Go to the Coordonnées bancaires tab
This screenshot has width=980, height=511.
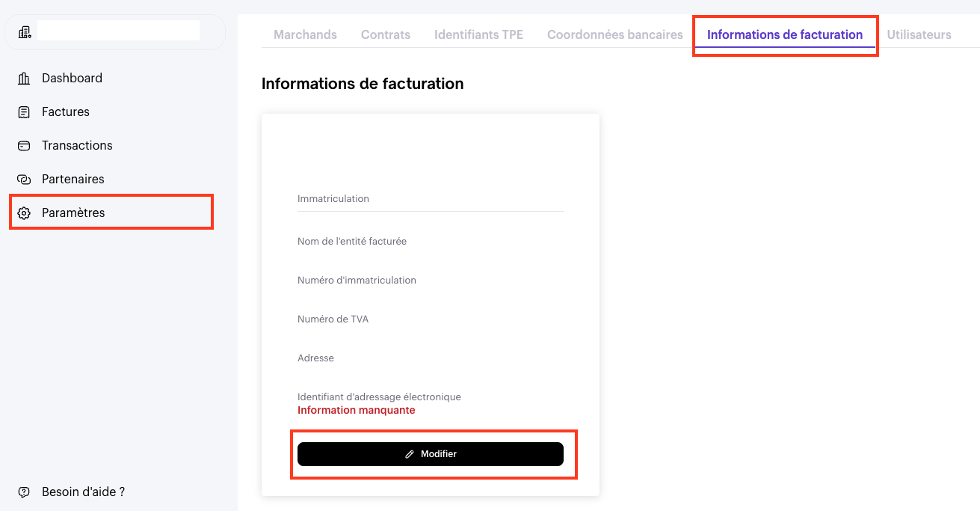click(x=615, y=34)
